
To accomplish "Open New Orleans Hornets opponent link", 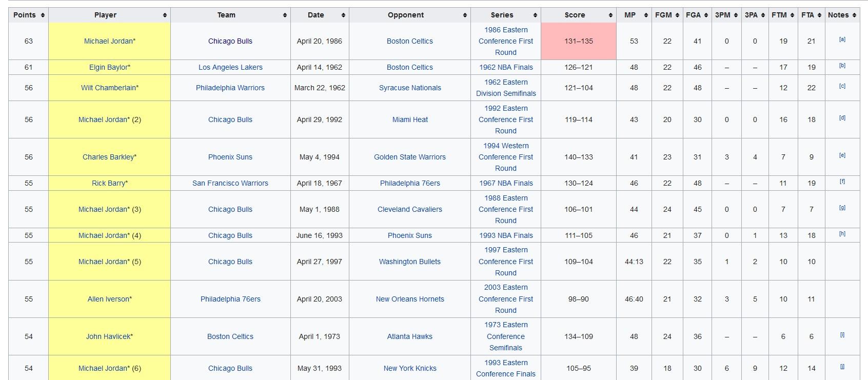I will [x=410, y=299].
